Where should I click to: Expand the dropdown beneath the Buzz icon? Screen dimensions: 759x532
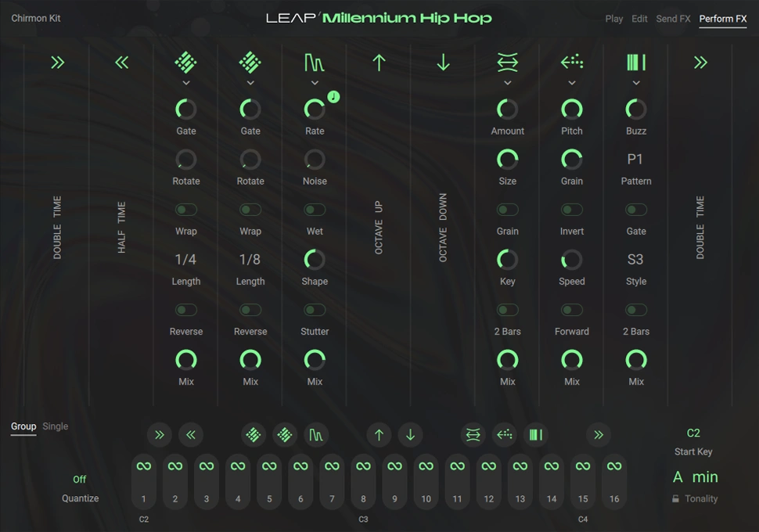pyautogui.click(x=635, y=81)
